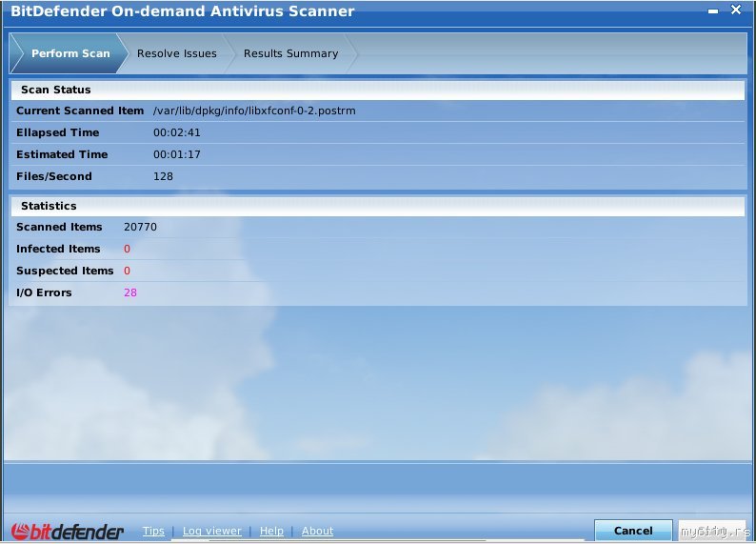Viewport: 756px width, 544px height.
Task: Click the window title BitDefender On-demand Antivirus Scanner
Action: click(x=182, y=11)
